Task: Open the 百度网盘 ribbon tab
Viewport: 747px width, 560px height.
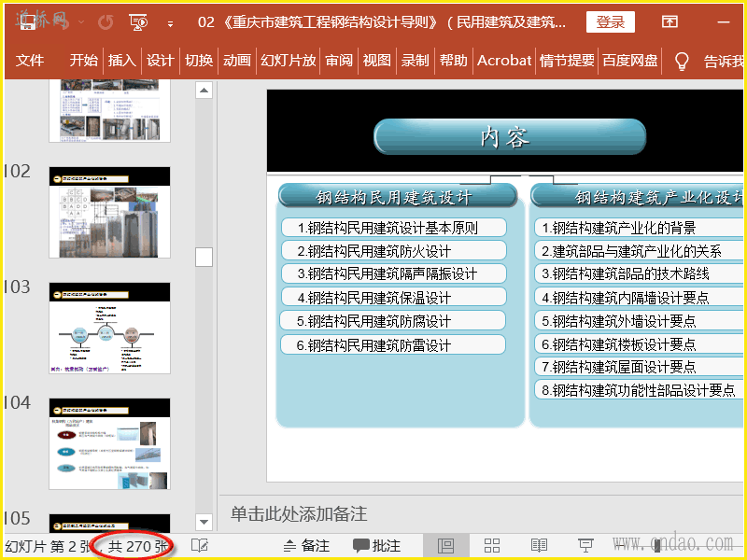Action: click(x=629, y=61)
